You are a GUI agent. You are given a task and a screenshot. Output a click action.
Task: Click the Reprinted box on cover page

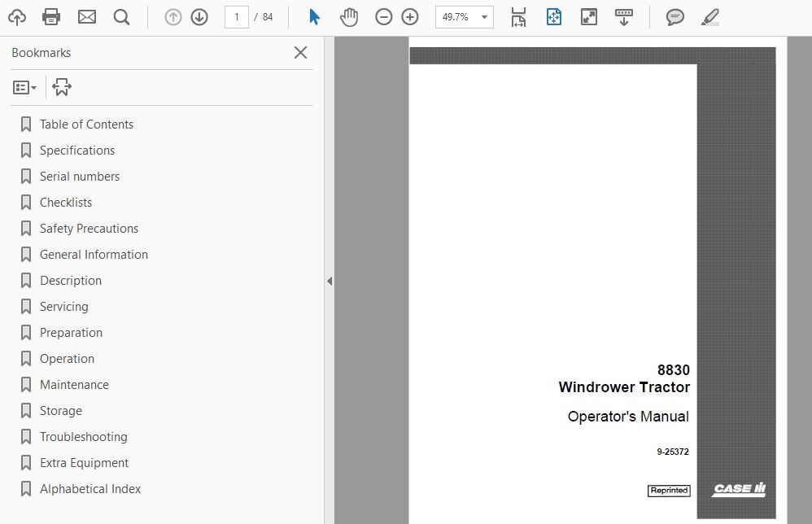[x=669, y=491]
